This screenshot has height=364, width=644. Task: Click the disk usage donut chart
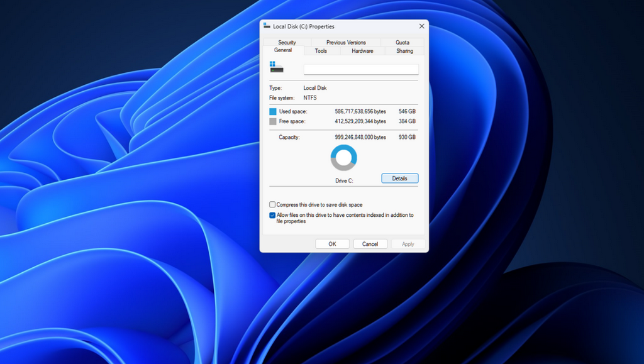tap(344, 158)
